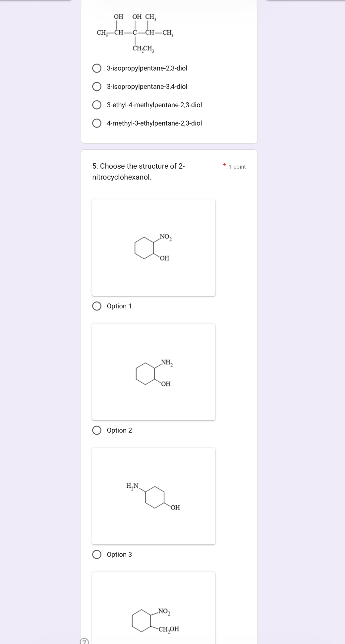Image resolution: width=345 pixels, height=644 pixels.
Task: Click the CH2CH3 group in the top diagram
Action: pos(143,49)
